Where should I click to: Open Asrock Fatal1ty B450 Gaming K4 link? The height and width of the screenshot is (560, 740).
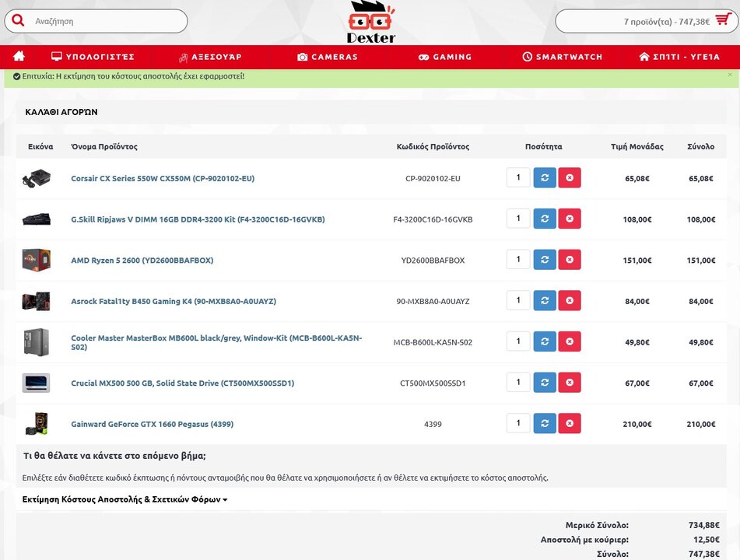click(174, 301)
